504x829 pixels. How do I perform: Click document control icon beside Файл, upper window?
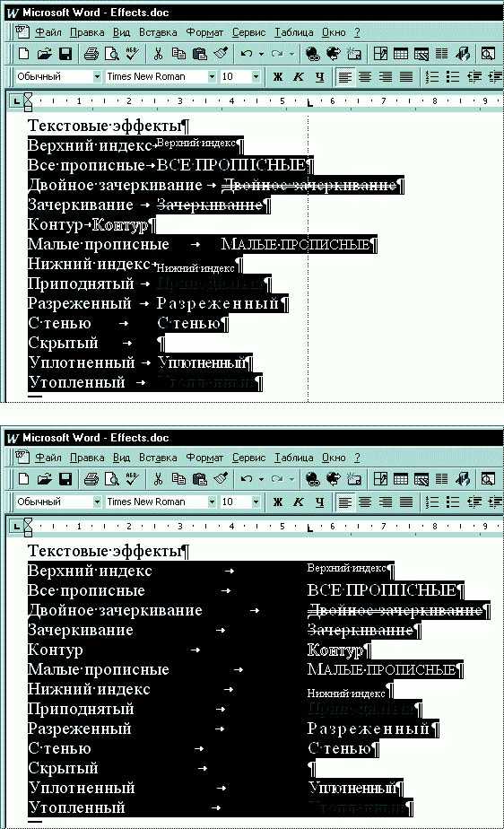click(22, 32)
